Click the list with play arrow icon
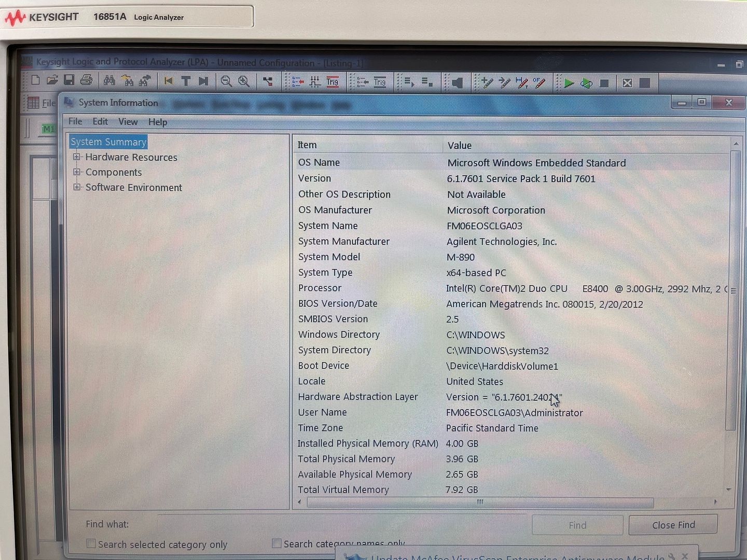 click(409, 82)
